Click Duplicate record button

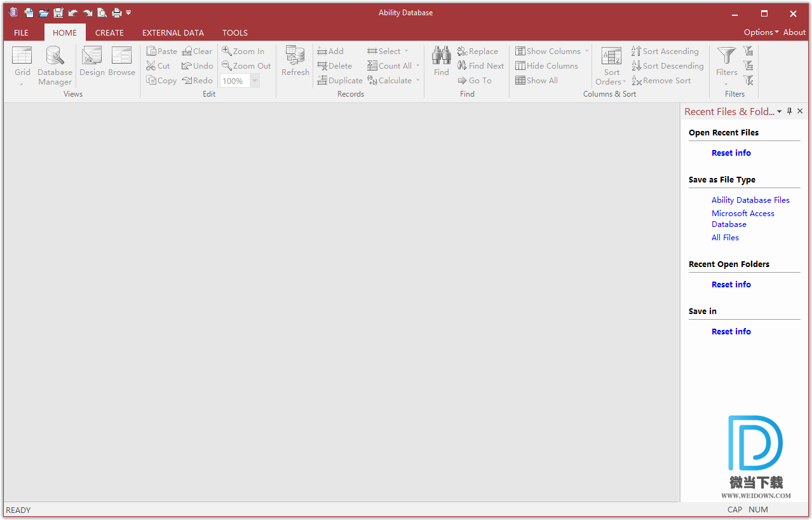pos(340,81)
